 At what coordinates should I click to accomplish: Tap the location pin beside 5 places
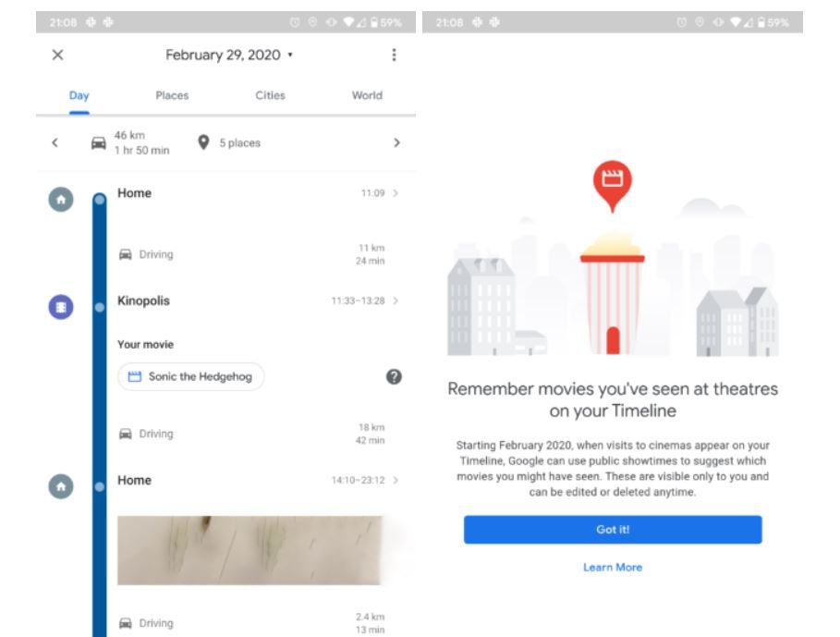pos(203,143)
